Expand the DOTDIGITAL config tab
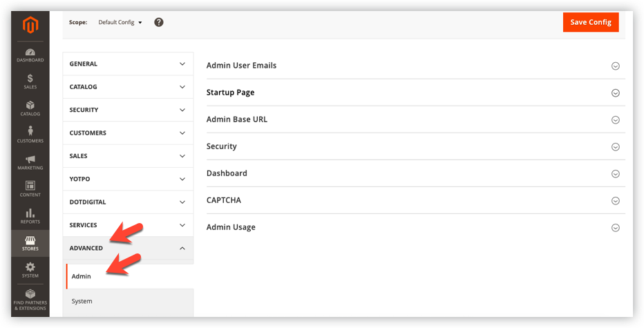 [128, 202]
